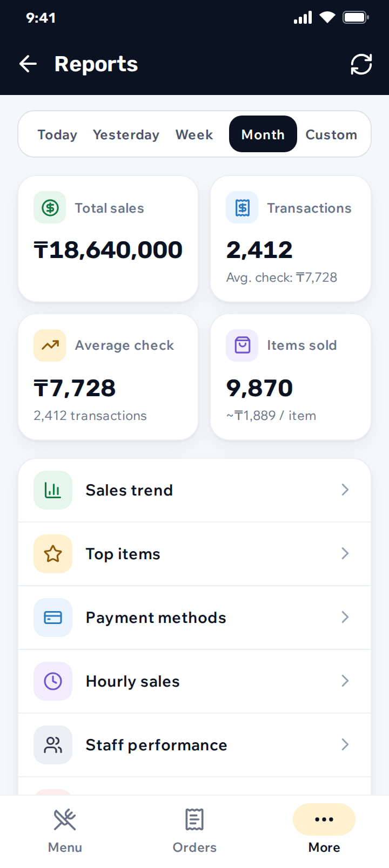Tap the Hourly sales clock icon
The image size is (389, 868).
[53, 681]
